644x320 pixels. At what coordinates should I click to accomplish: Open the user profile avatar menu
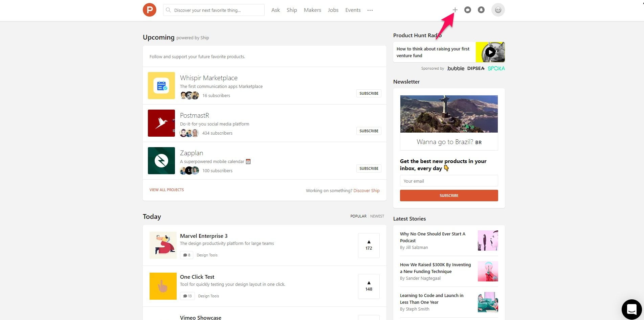[x=498, y=10]
